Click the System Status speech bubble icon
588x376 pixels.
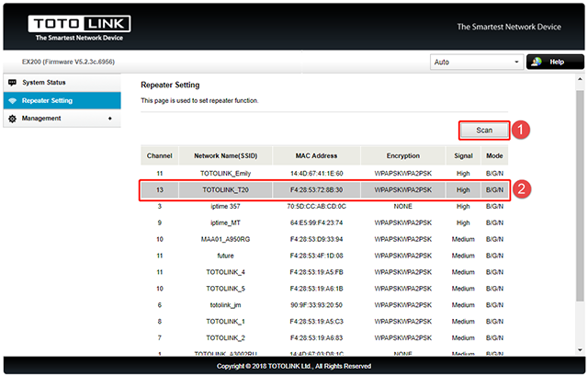(12, 83)
